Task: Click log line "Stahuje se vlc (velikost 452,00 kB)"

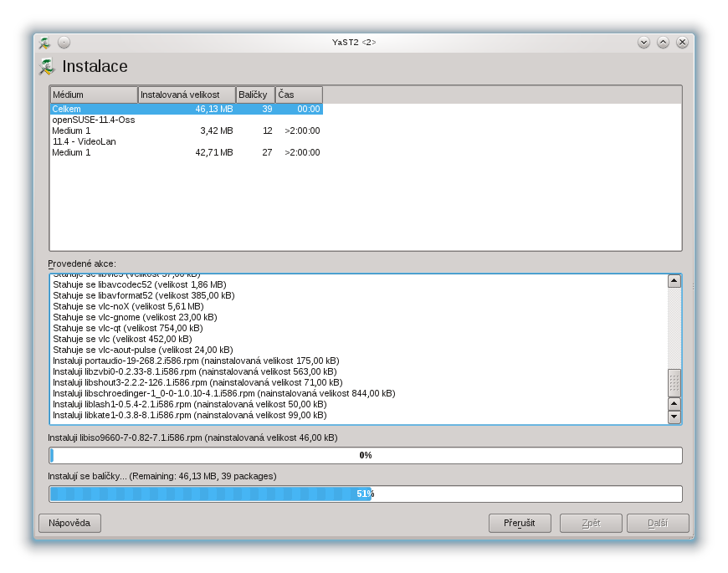Action: 122,339
